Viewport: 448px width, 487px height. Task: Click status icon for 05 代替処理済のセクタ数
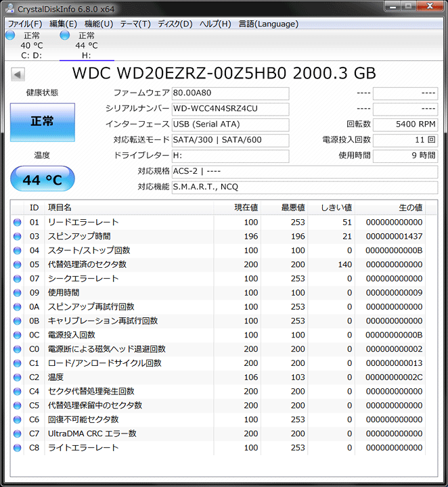[18, 264]
